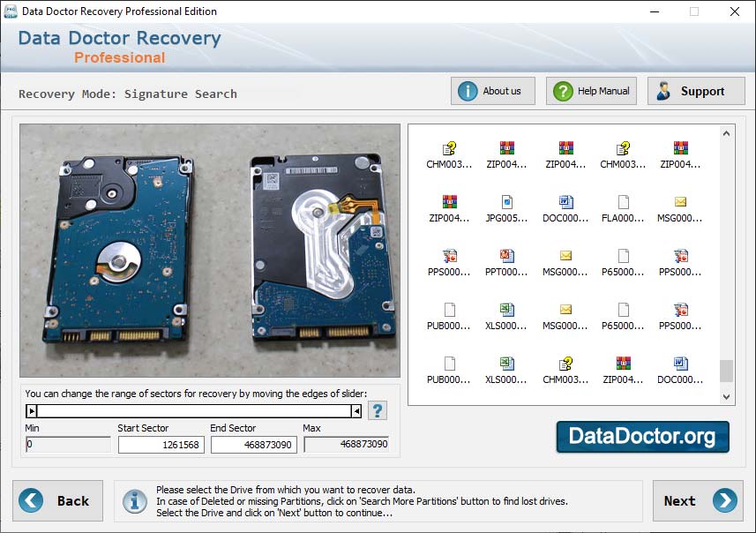Open the About us dialog
Image resolution: width=756 pixels, height=533 pixels.
tap(492, 90)
